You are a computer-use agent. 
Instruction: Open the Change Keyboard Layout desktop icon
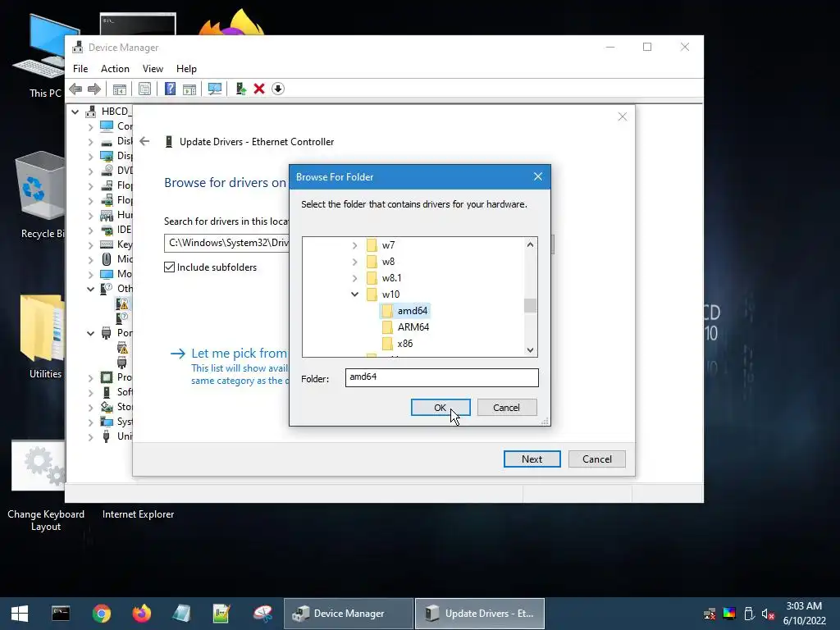pos(46,486)
